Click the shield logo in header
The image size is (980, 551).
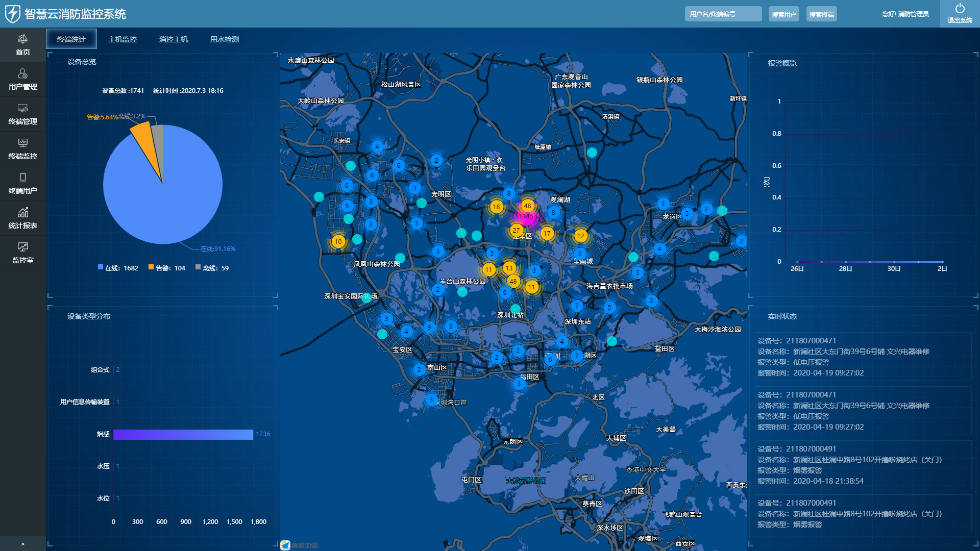point(12,14)
